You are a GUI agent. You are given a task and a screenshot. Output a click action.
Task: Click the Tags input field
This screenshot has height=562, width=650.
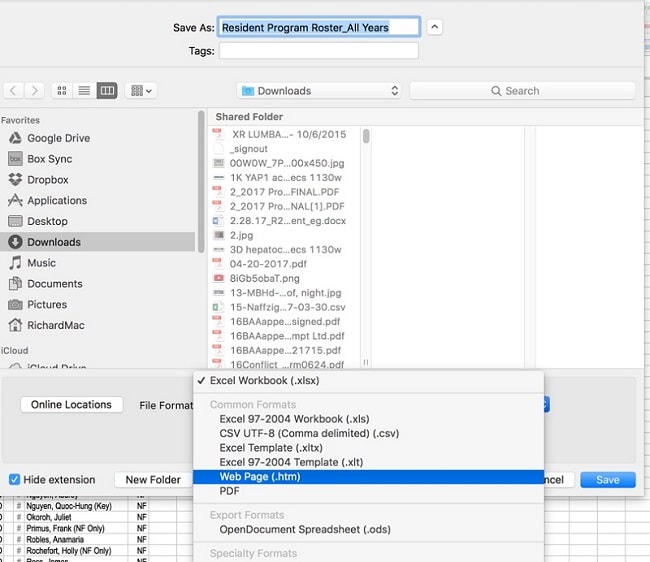coord(319,51)
